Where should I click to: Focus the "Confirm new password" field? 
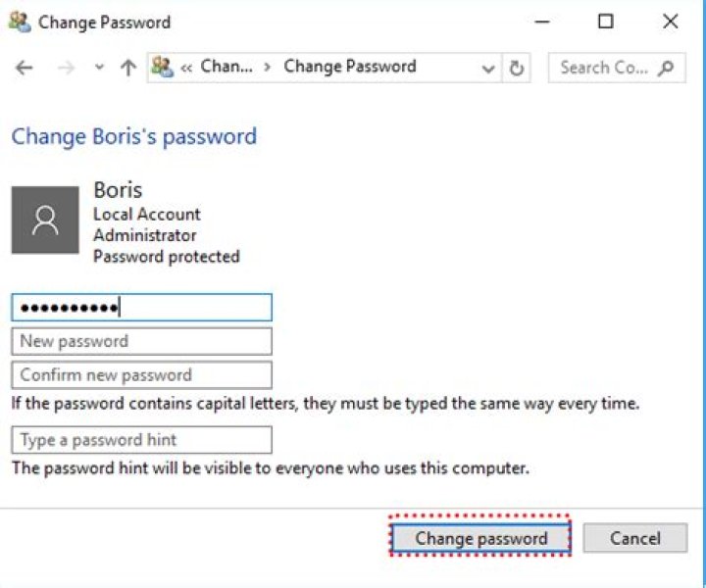tap(141, 374)
